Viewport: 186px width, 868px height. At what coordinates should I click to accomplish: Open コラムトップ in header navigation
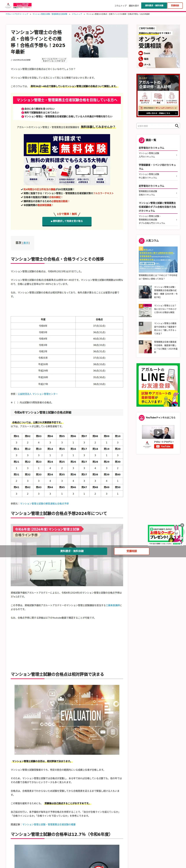click(x=121, y=6)
